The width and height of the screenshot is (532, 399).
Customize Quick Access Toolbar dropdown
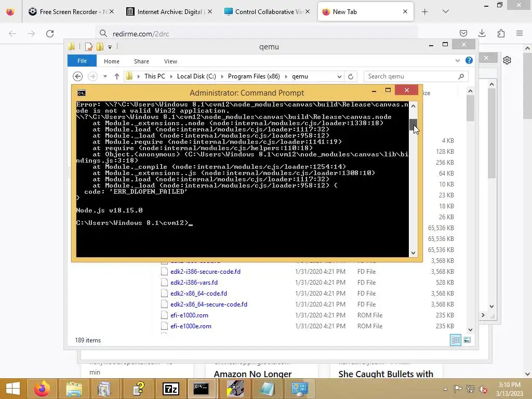[110, 47]
